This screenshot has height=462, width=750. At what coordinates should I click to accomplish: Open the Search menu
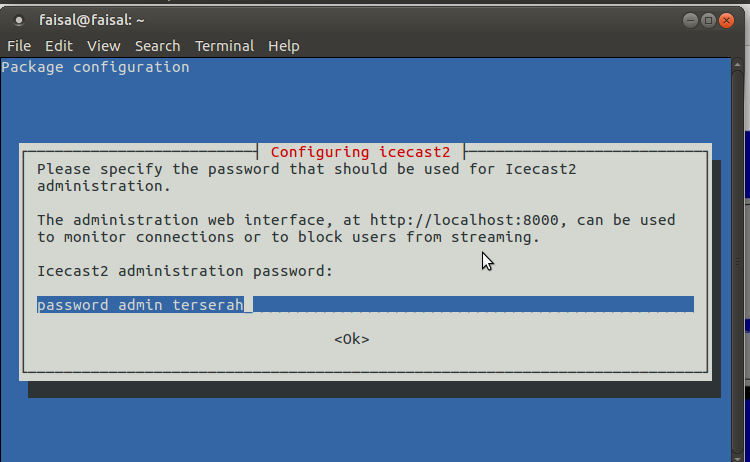coord(157,46)
